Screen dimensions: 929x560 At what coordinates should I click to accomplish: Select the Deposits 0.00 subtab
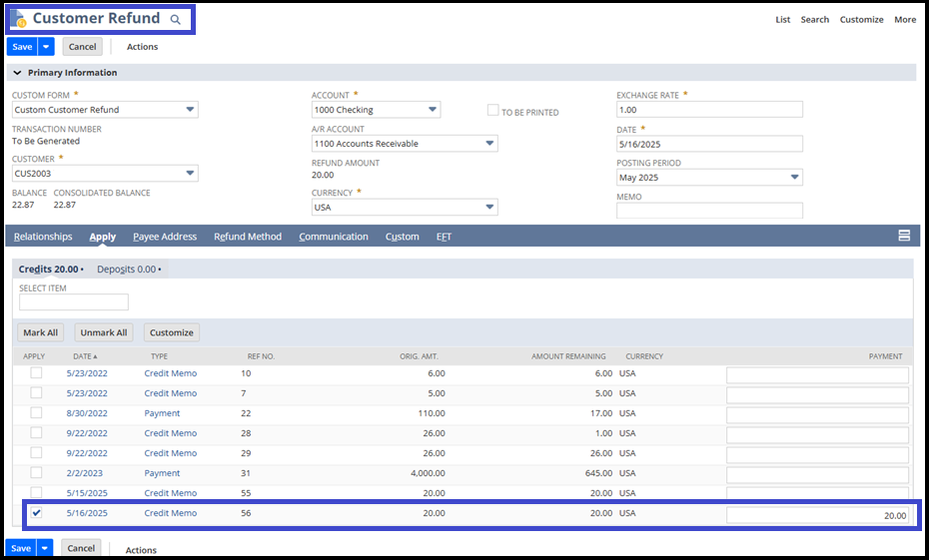(x=129, y=269)
